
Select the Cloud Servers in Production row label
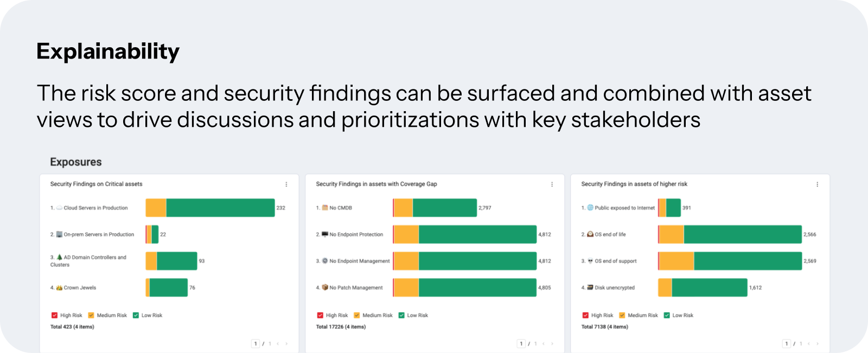tap(96, 208)
